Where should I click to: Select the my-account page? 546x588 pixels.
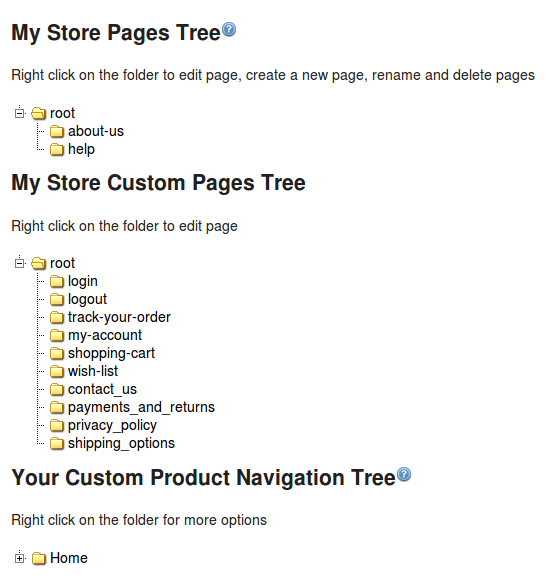[x=105, y=335]
